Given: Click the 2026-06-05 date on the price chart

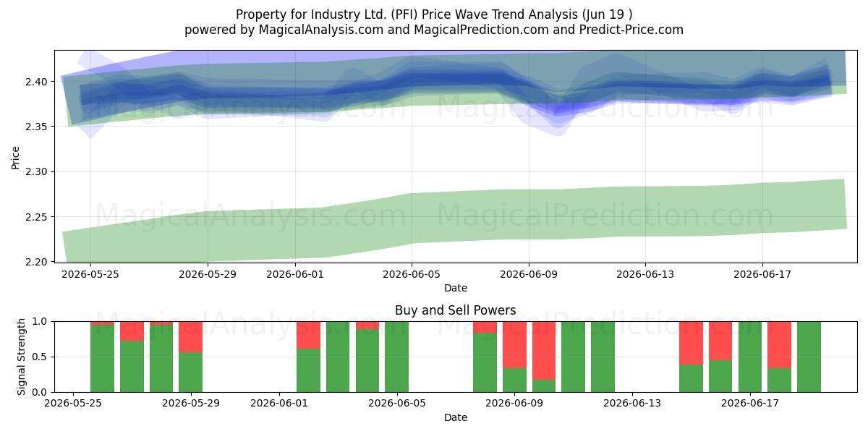Looking at the screenshot, I should 412,274.
